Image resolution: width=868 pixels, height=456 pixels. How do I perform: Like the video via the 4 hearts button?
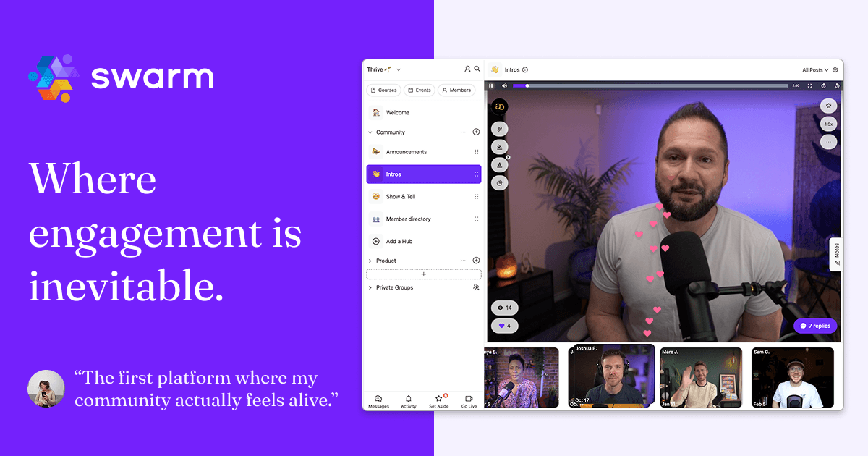pyautogui.click(x=504, y=326)
